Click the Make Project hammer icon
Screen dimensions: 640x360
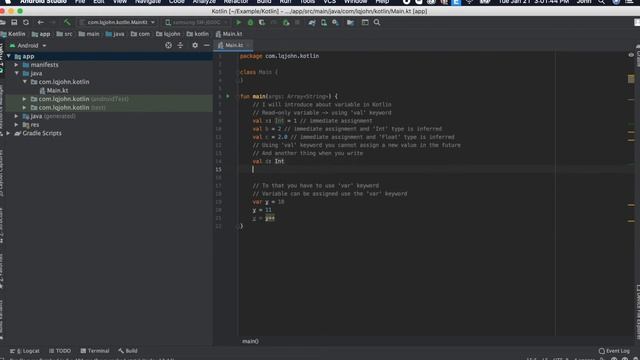click(67, 22)
